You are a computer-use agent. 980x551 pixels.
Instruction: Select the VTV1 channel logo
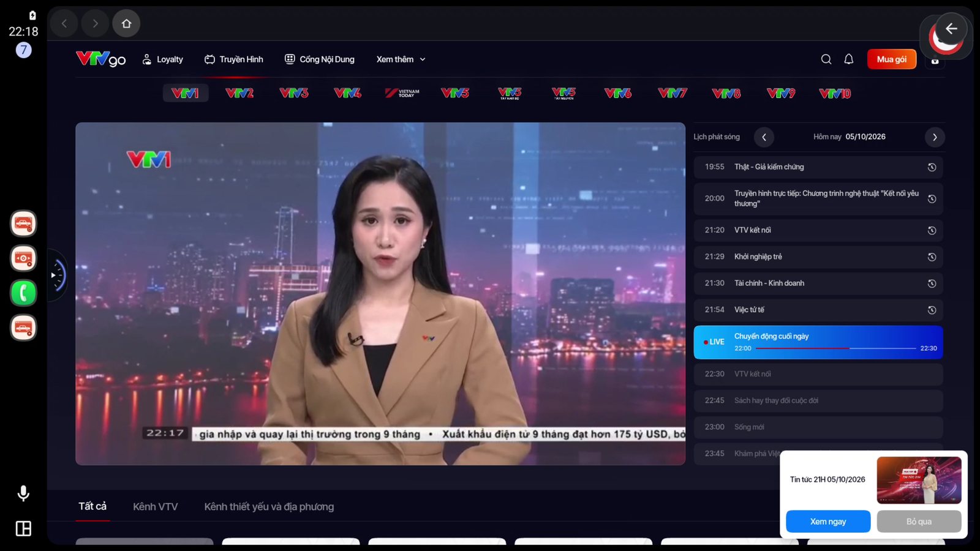(186, 93)
